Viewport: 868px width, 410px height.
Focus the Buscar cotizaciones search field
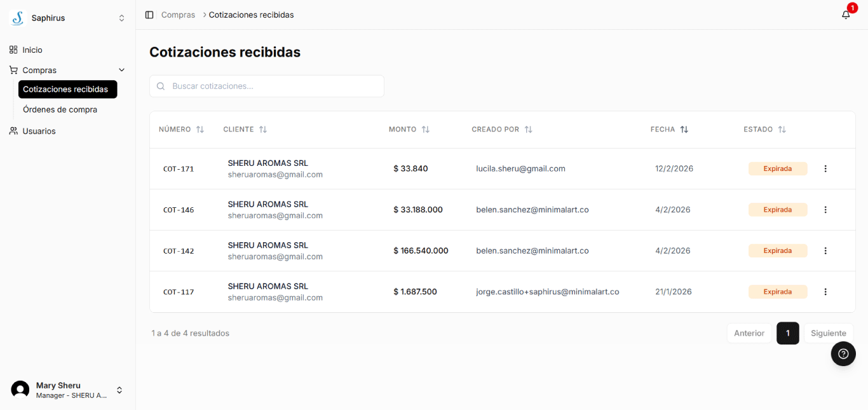tap(267, 86)
